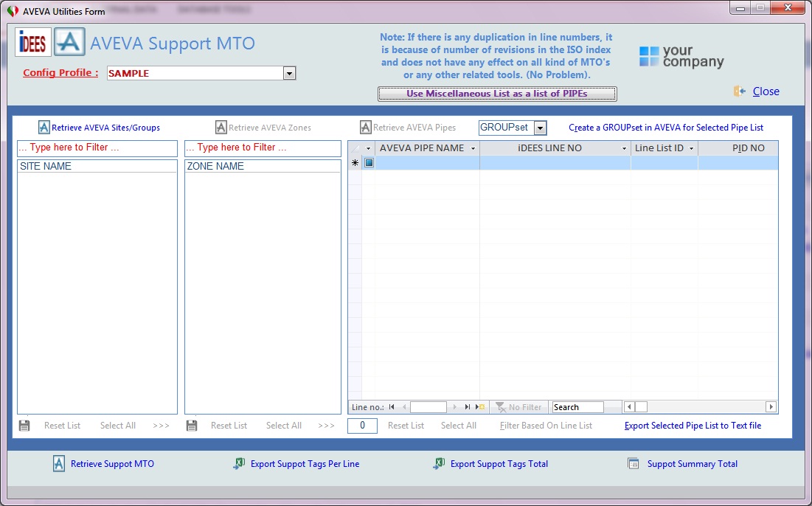Click Export Suppot Tags Total link
Screen dimensions: 812x506
coord(499,464)
